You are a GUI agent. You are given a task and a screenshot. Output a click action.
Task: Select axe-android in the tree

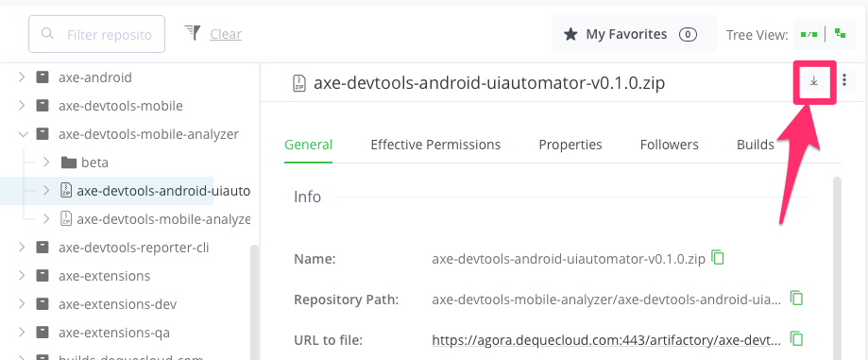[x=95, y=77]
